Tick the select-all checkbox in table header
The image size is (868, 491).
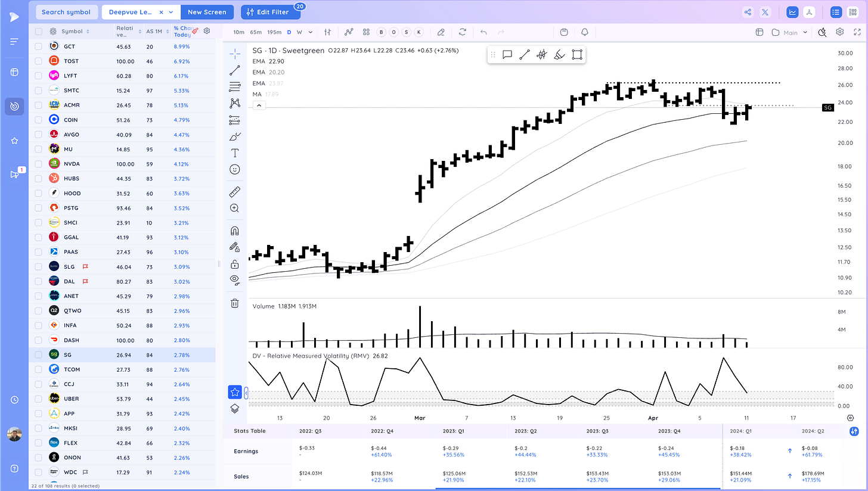39,32
